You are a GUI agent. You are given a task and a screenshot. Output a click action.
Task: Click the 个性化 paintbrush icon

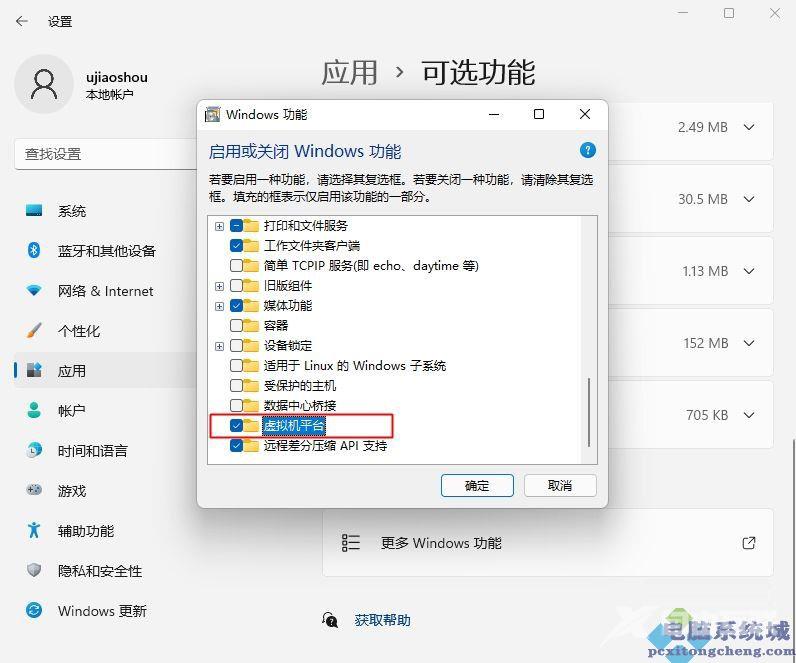pyautogui.click(x=34, y=330)
